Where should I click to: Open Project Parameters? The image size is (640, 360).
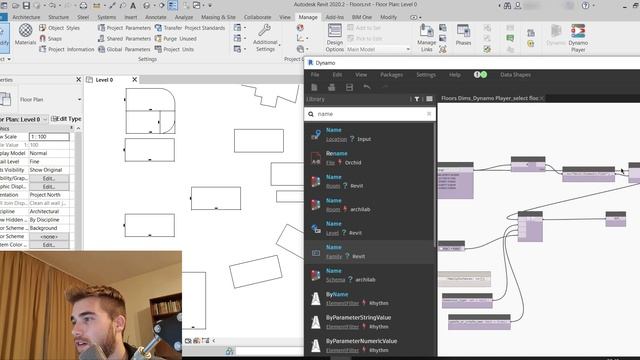click(x=124, y=28)
